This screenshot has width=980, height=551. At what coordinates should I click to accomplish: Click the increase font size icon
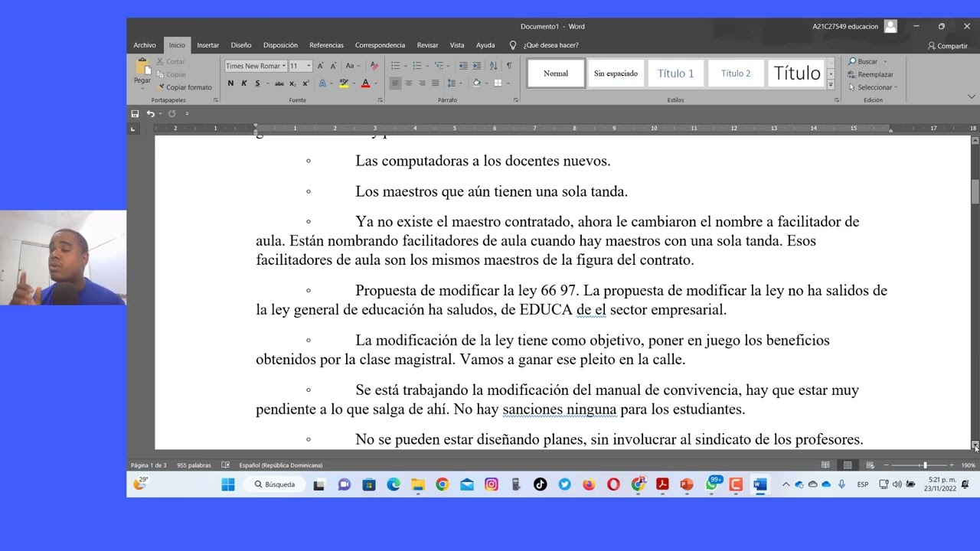click(320, 66)
